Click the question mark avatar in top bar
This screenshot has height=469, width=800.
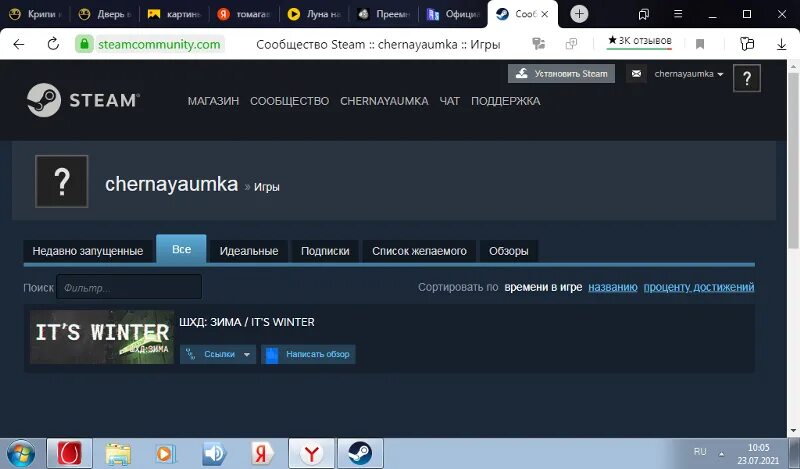746,78
